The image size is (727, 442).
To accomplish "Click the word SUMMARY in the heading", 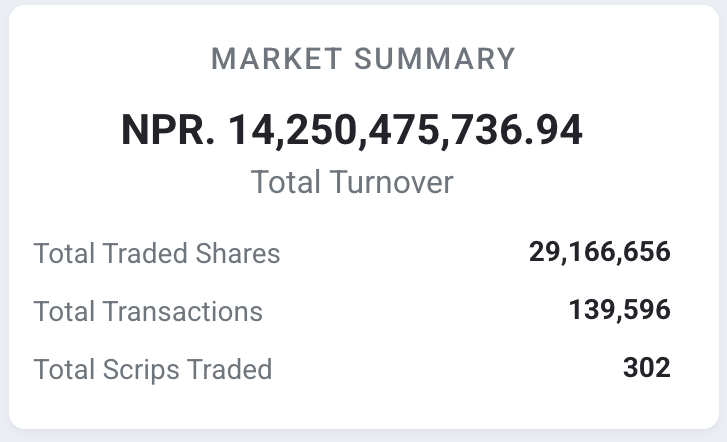I will click(439, 59).
